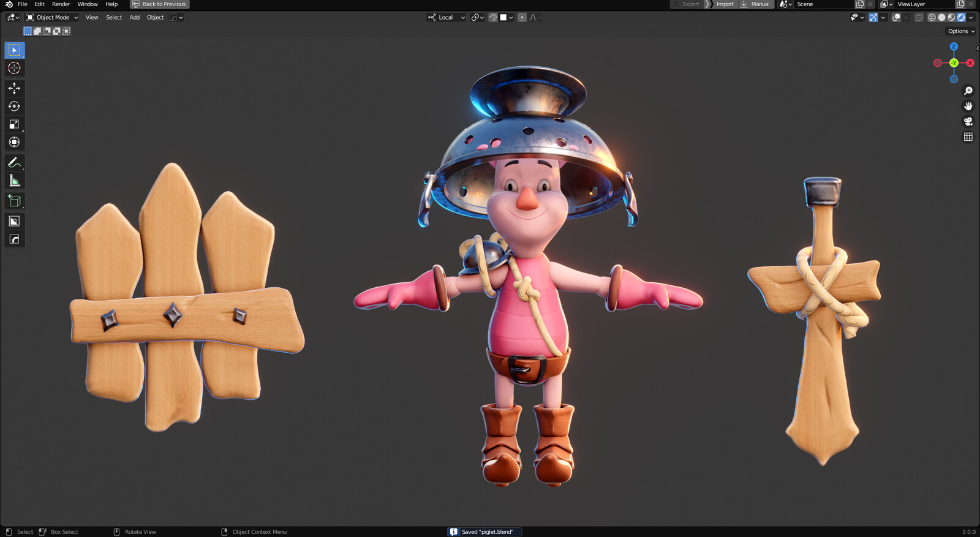980x537 pixels.
Task: Click the new scene copy icon
Action: click(x=860, y=4)
